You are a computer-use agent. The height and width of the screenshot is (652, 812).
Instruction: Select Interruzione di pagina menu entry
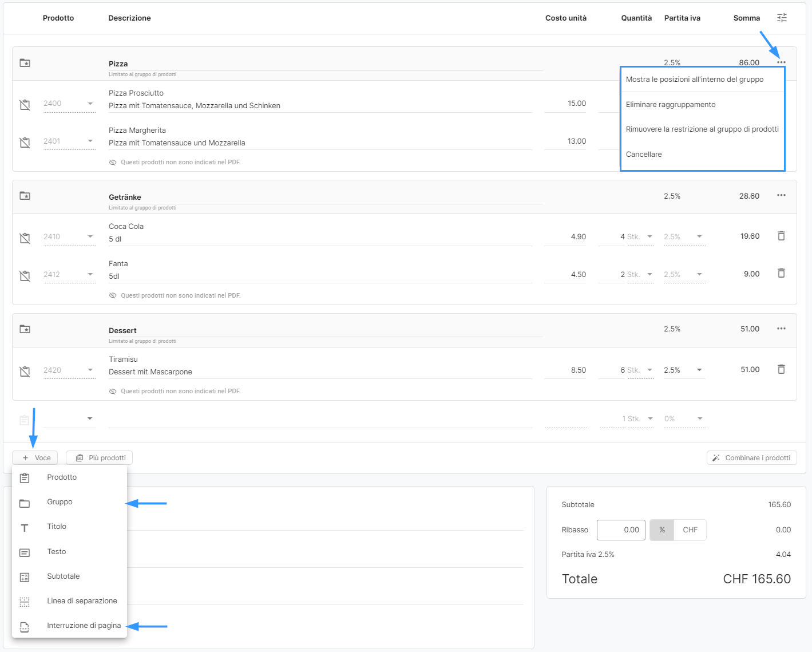tap(84, 626)
